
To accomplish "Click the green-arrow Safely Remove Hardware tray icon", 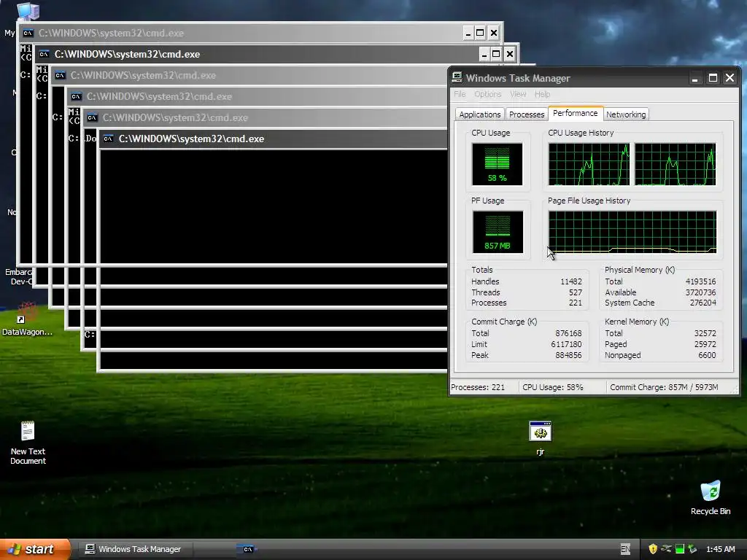I will tap(693, 549).
